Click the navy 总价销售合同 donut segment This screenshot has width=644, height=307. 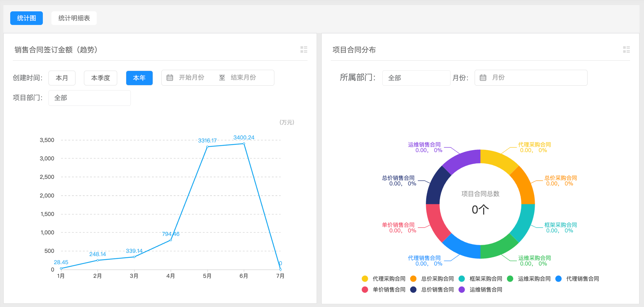point(437,186)
